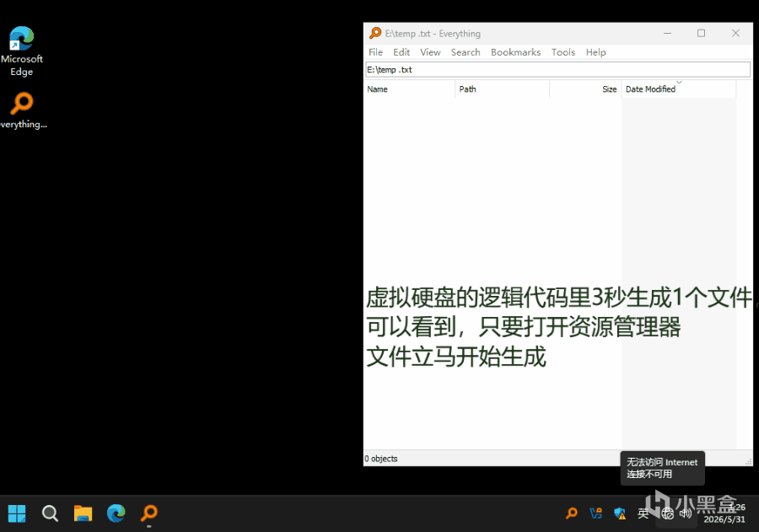Open the File menu in Everything
The image size is (759, 532).
[x=375, y=52]
